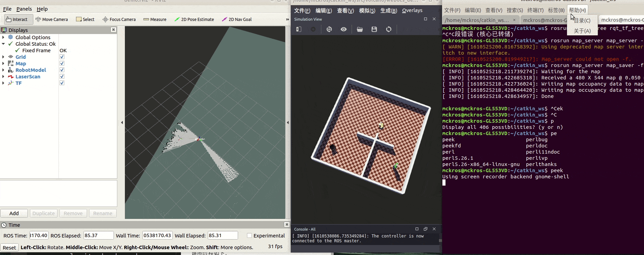The width and height of the screenshot is (644, 255).
Task: Click the RobotModel display icon
Action: click(x=11, y=70)
